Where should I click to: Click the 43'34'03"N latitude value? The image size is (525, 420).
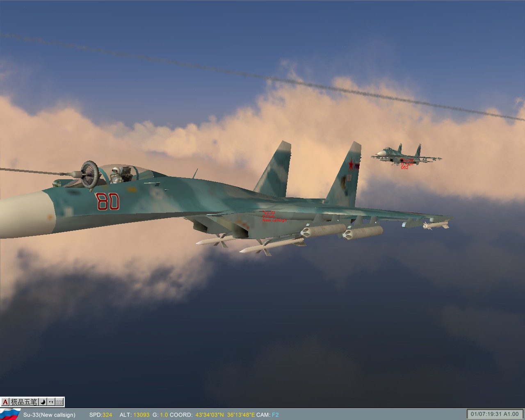[208, 415]
